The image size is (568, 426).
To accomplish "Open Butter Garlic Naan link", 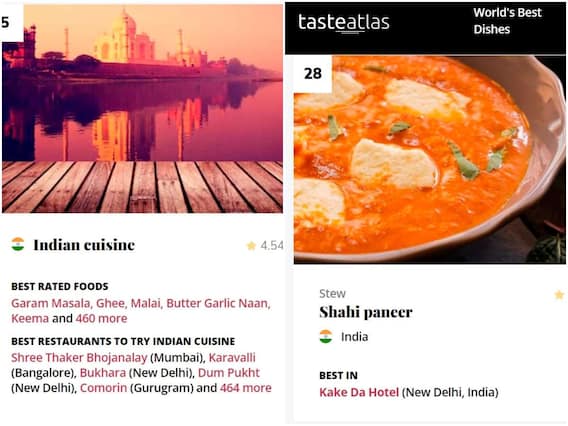I will tap(218, 303).
